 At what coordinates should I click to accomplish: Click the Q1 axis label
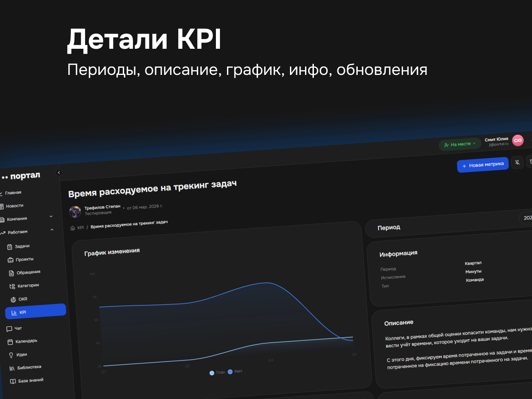coord(104,372)
